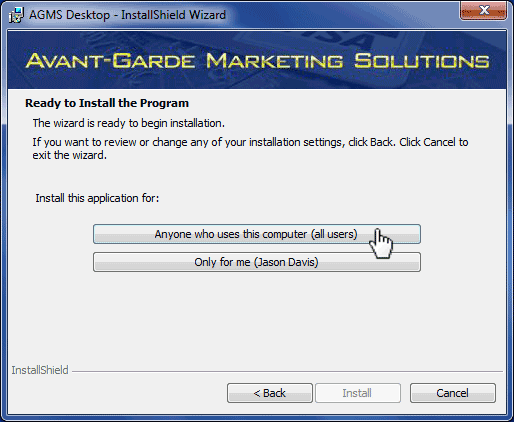This screenshot has width=514, height=422.
Task: Click the disabled Install button
Action: point(358,393)
